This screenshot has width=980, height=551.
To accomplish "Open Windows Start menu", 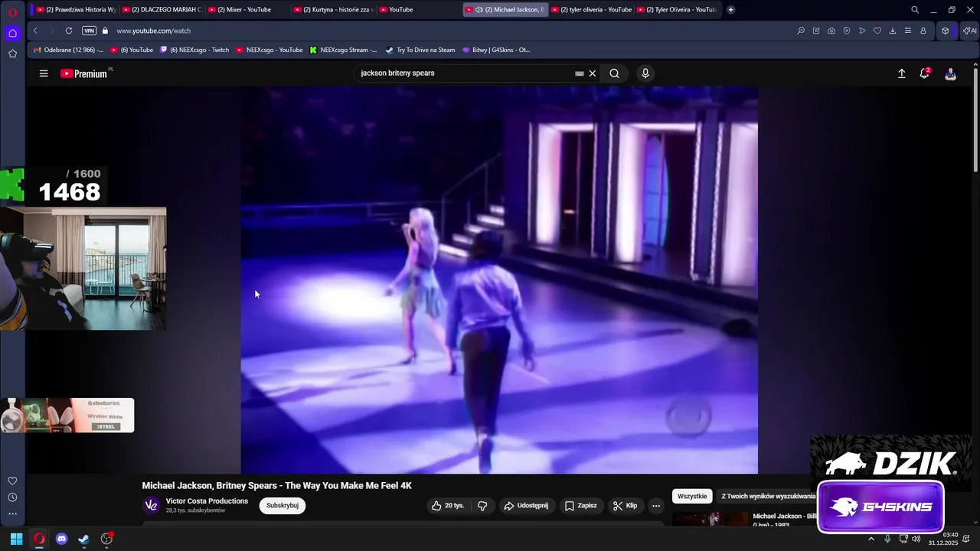I will [x=16, y=539].
